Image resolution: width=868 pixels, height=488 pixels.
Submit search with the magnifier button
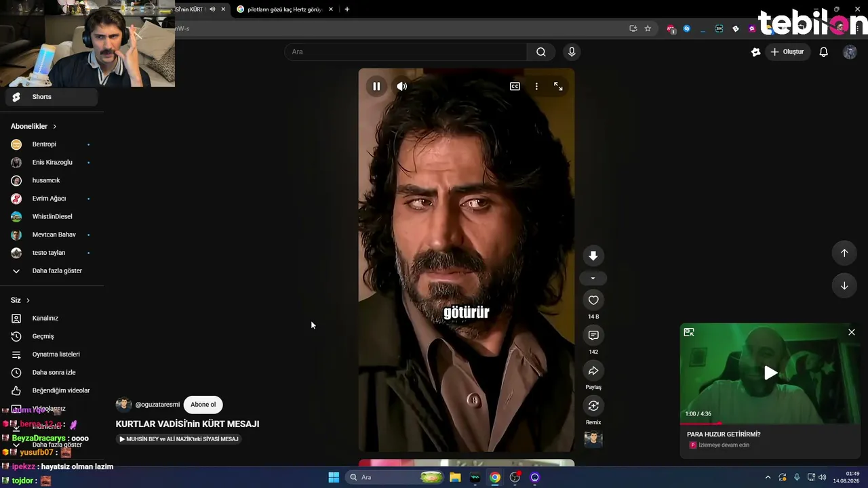coord(541,52)
